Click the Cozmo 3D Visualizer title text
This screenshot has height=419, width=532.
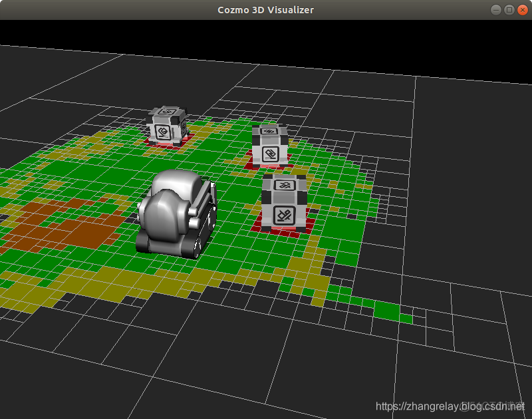click(265, 10)
